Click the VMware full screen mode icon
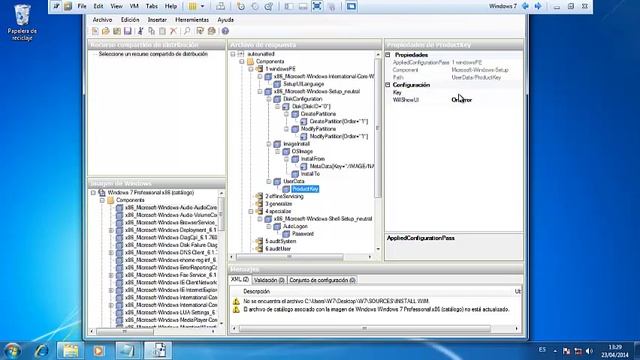The height and width of the screenshot is (360, 640). pos(317,6)
